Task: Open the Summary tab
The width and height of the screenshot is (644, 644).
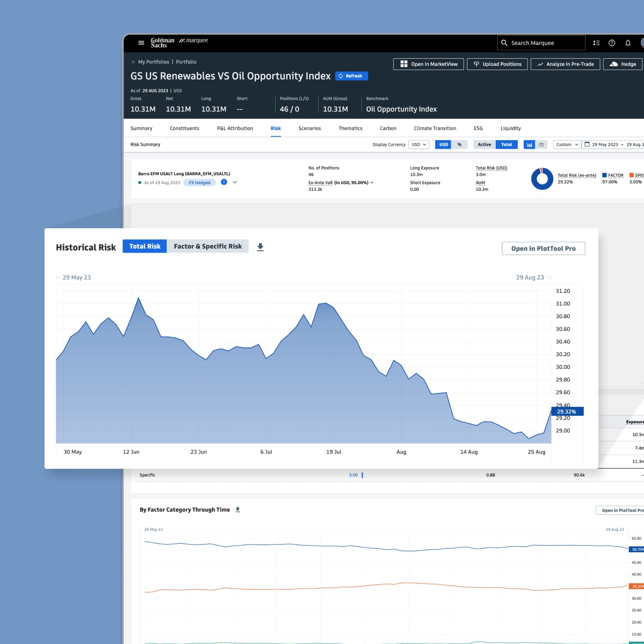Action: click(142, 128)
